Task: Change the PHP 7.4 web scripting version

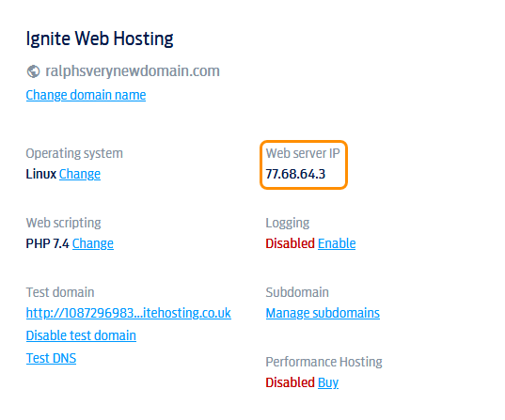Action: [x=93, y=243]
